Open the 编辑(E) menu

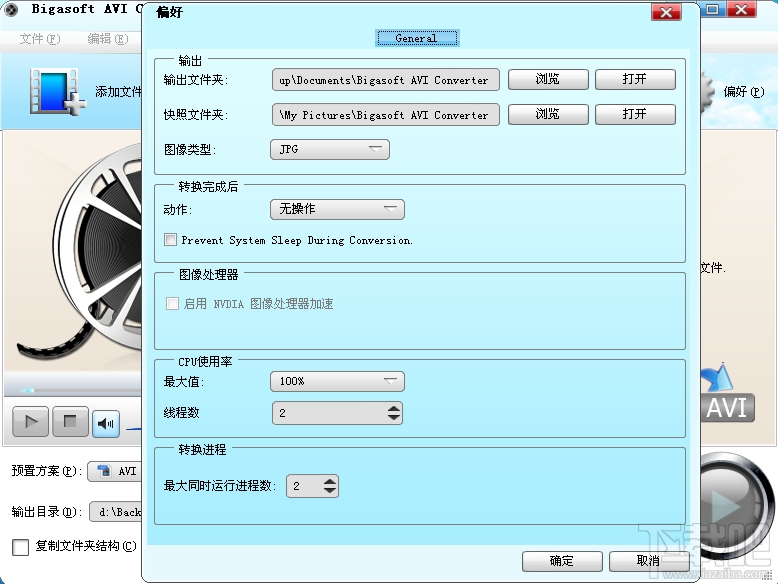(x=108, y=39)
